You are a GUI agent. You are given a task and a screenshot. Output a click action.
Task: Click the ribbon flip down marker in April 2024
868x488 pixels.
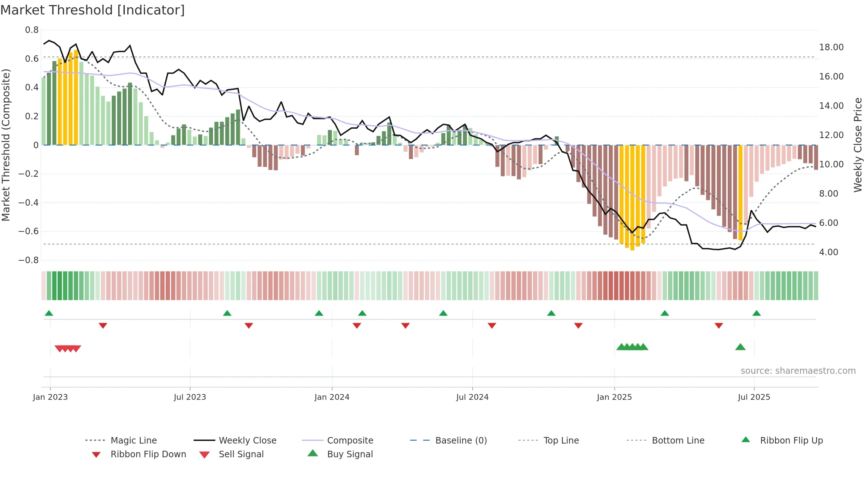405,326
